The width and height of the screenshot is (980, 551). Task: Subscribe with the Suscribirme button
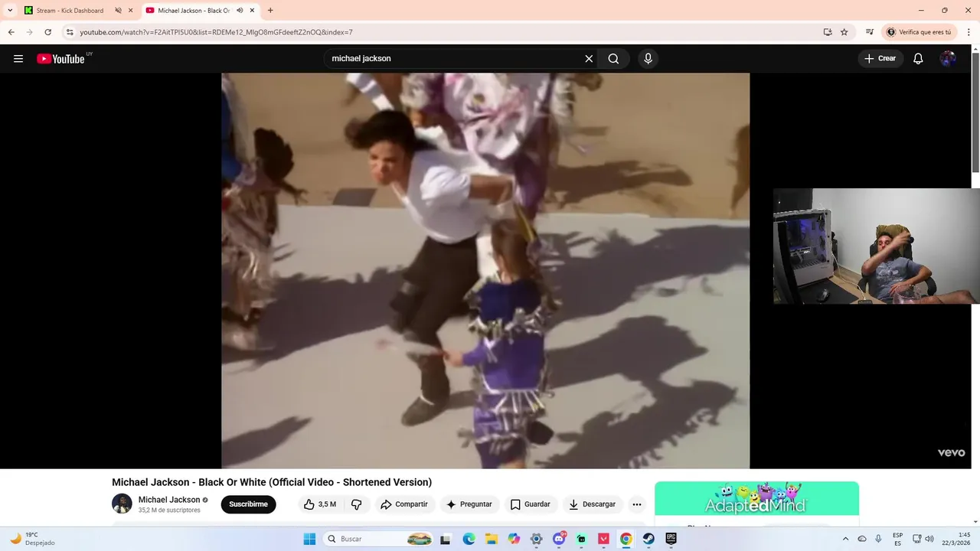tap(248, 504)
